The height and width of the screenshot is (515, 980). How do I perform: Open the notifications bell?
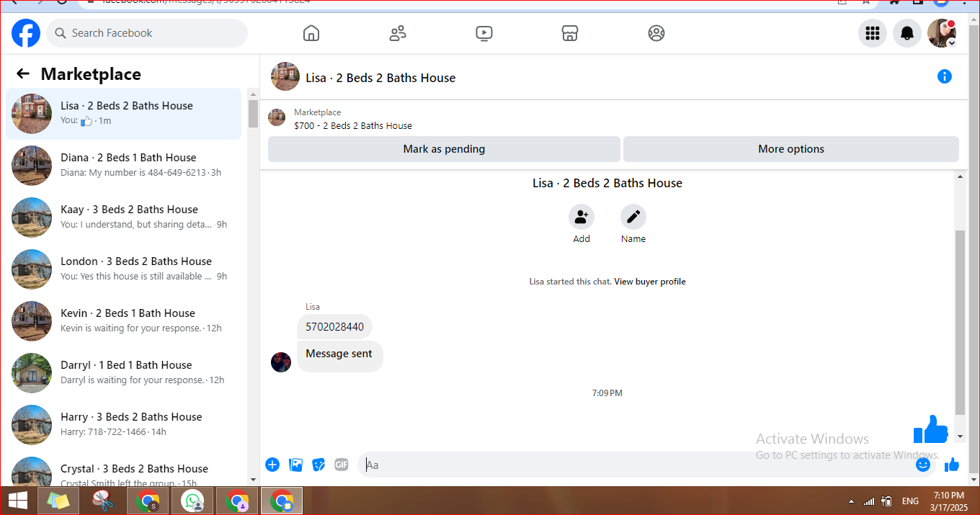tap(907, 33)
